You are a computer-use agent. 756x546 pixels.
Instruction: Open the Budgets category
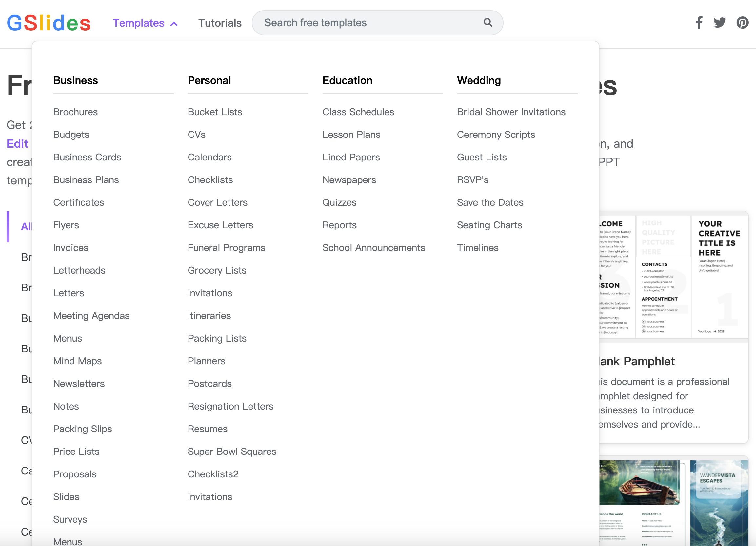click(71, 135)
